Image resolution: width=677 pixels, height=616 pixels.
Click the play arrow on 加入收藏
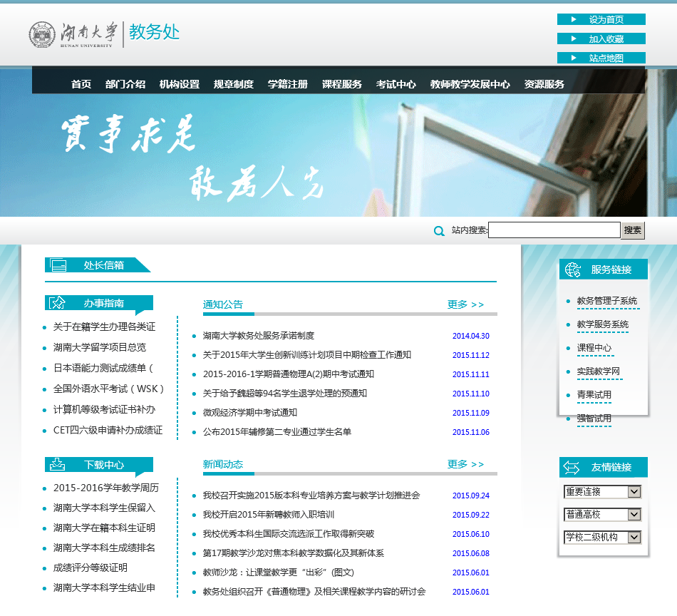[x=574, y=38]
